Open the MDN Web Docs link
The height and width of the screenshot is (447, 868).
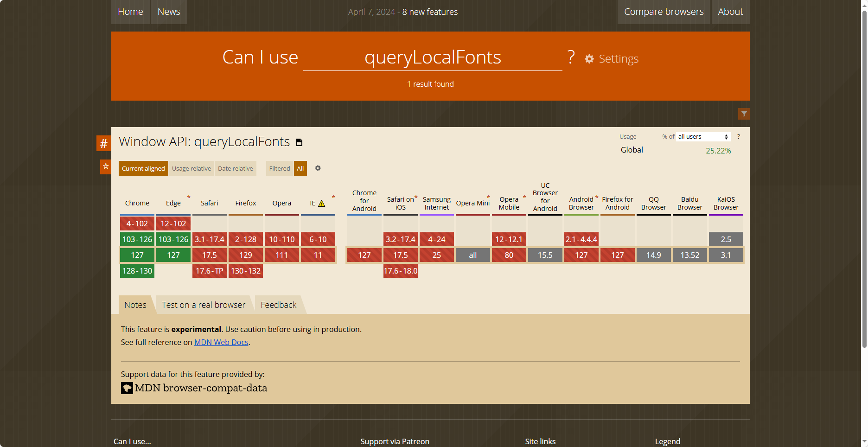[221, 342]
